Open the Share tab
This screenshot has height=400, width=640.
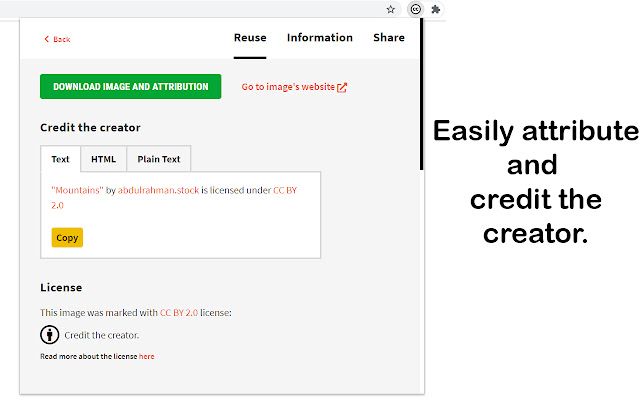[x=389, y=38]
